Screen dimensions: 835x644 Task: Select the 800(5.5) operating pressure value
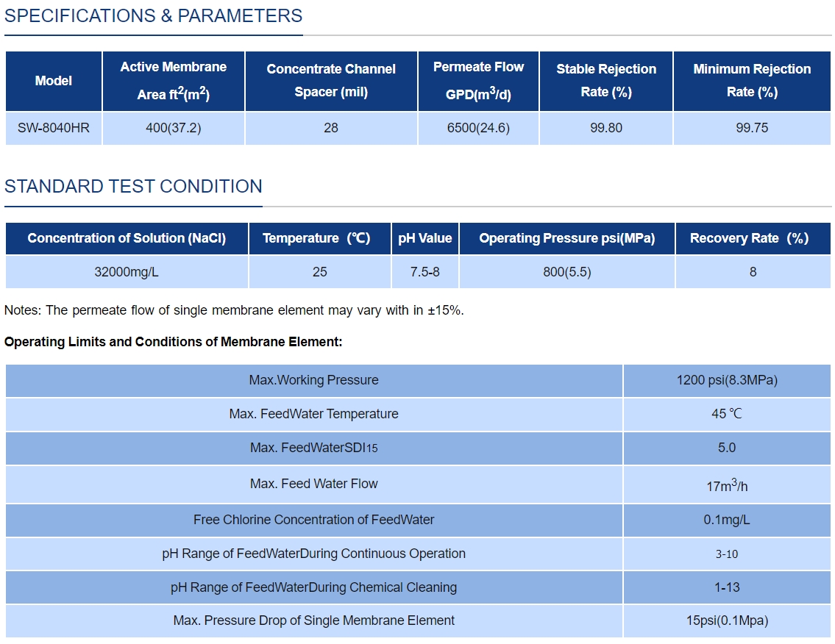[x=566, y=272]
